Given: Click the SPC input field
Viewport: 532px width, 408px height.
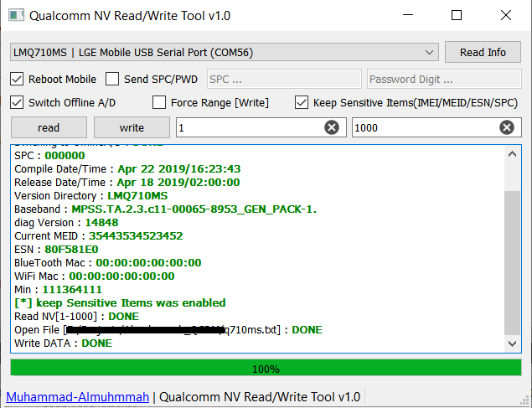Looking at the screenshot, I should click(284, 79).
